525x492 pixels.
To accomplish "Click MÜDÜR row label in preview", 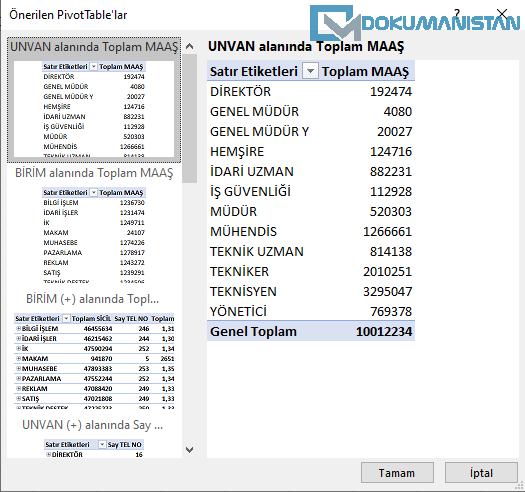I will click(233, 212).
